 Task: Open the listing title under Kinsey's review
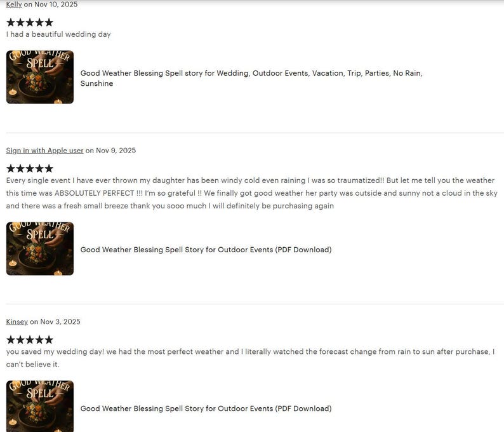point(206,408)
